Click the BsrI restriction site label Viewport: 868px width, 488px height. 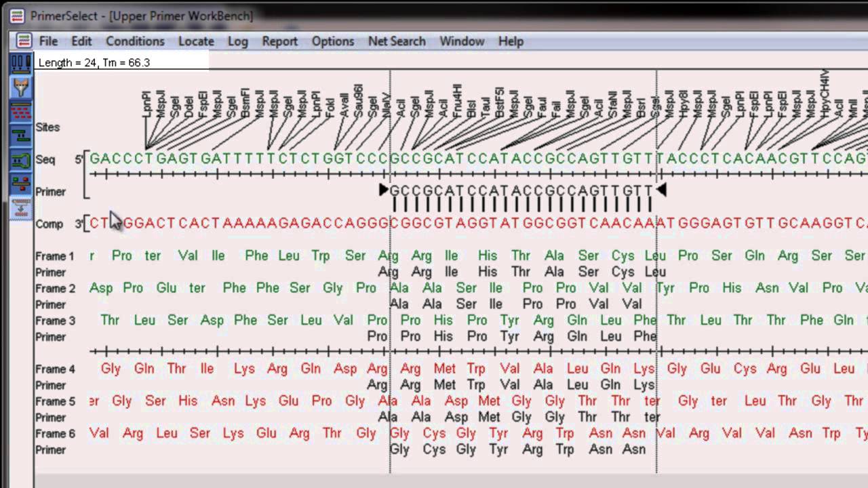(641, 106)
